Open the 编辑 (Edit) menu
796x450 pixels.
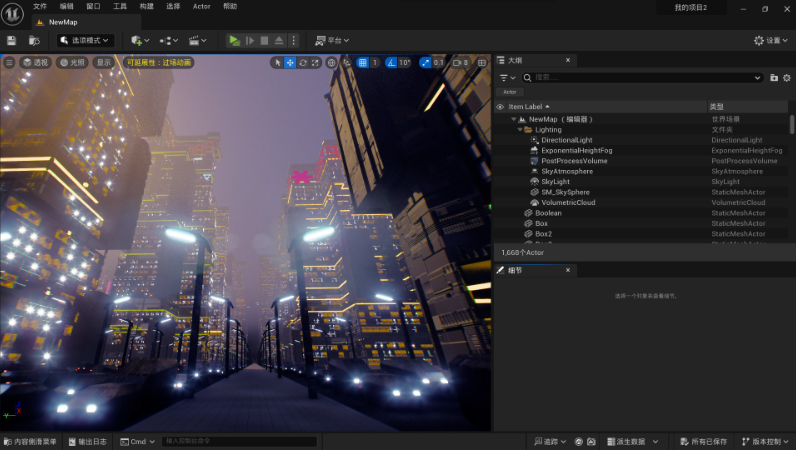pos(67,7)
